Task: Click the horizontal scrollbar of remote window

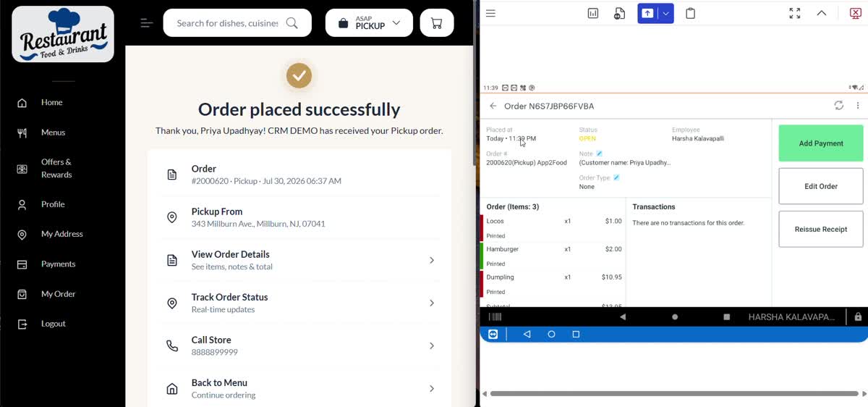Action: (x=674, y=394)
